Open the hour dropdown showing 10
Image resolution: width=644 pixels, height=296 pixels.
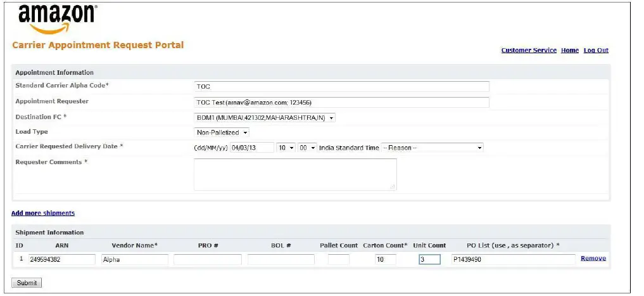286,148
